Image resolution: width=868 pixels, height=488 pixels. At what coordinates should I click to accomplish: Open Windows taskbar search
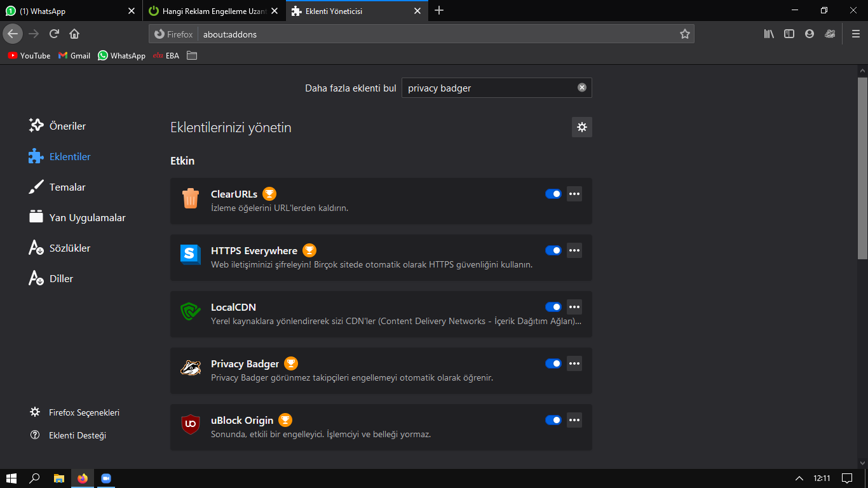pyautogui.click(x=35, y=478)
